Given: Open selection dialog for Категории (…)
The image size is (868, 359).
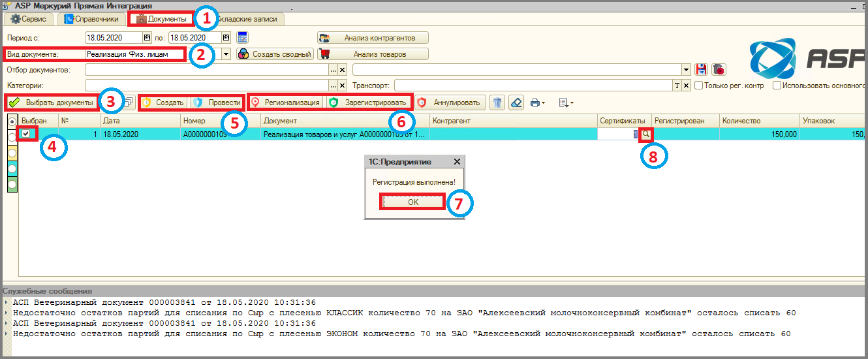Looking at the screenshot, I should tap(333, 86).
